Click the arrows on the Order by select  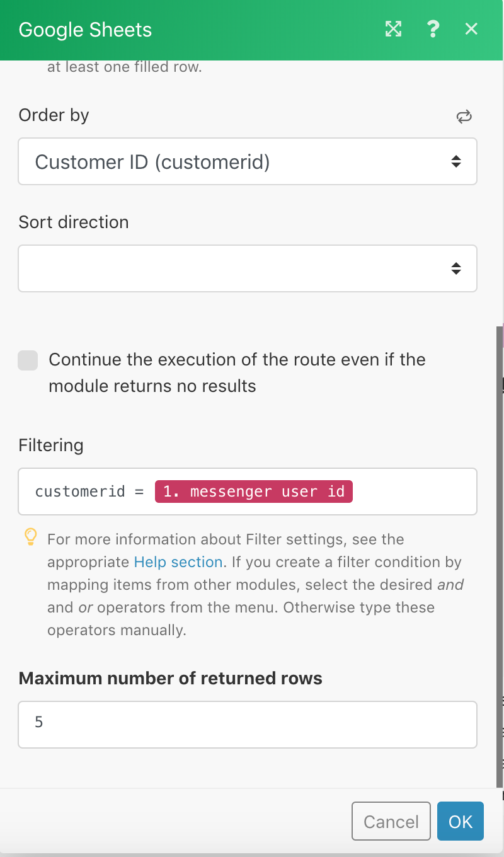pos(456,162)
